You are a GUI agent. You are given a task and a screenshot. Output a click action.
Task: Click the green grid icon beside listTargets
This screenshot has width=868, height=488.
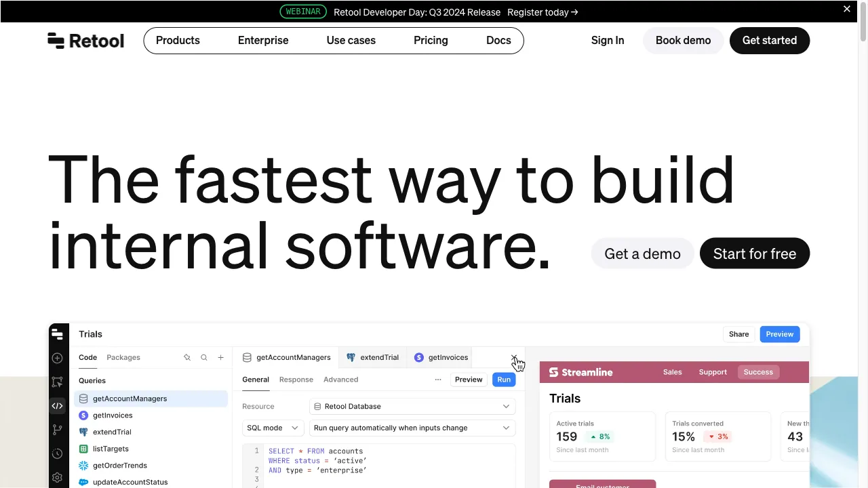(x=83, y=449)
